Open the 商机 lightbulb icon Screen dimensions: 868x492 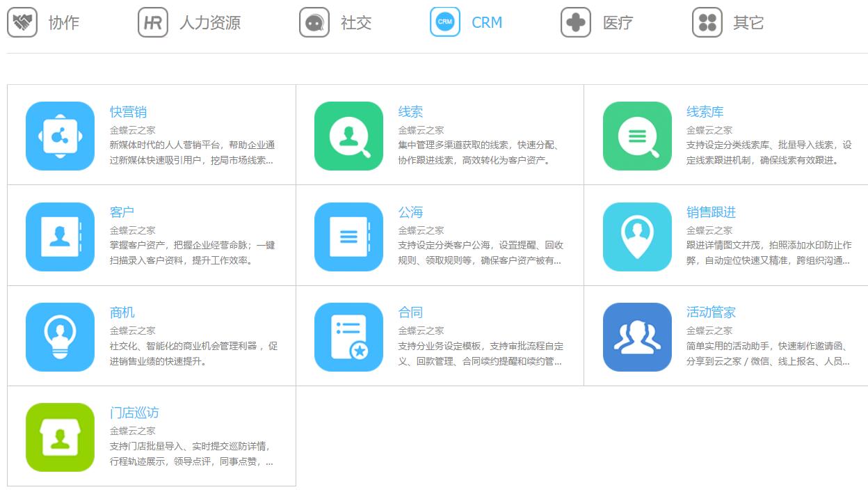(60, 337)
